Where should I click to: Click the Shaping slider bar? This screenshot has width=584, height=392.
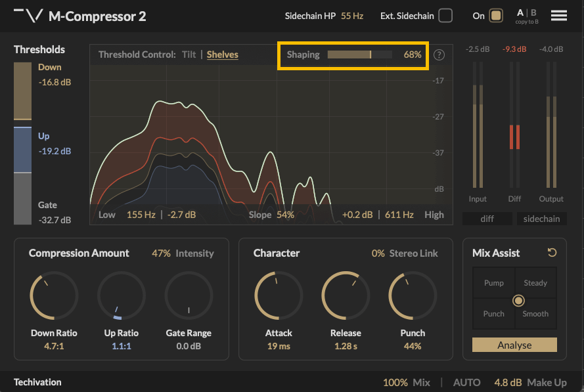pyautogui.click(x=359, y=54)
